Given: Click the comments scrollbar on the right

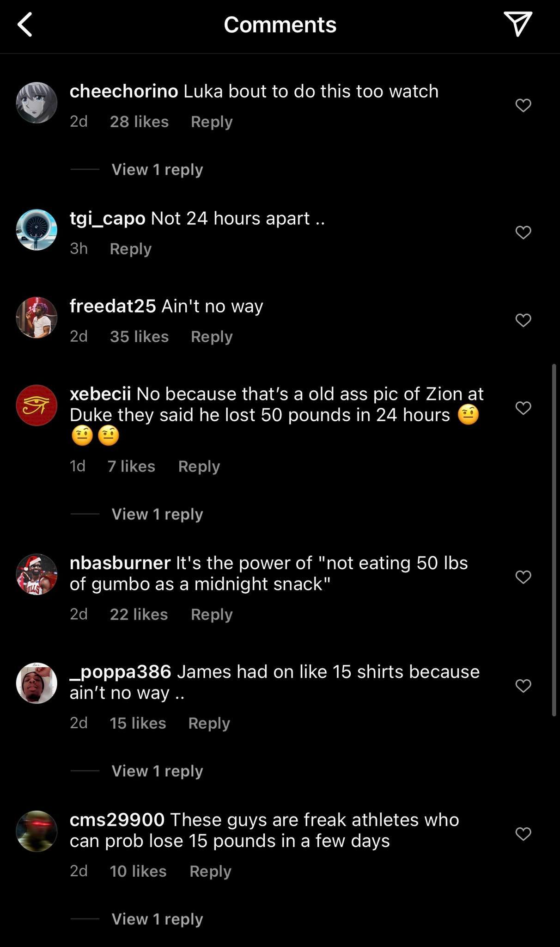Looking at the screenshot, I should [x=554, y=540].
